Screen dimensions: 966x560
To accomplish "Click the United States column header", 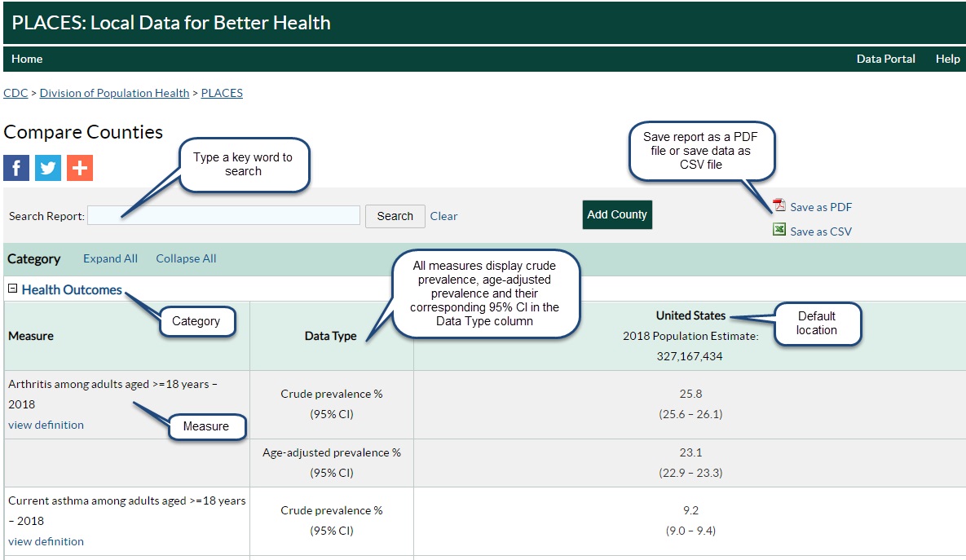I will pyautogui.click(x=690, y=315).
